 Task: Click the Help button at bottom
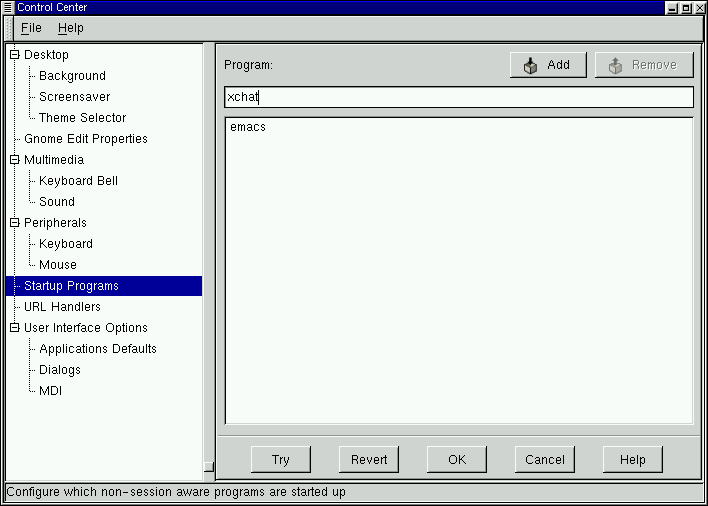(632, 460)
